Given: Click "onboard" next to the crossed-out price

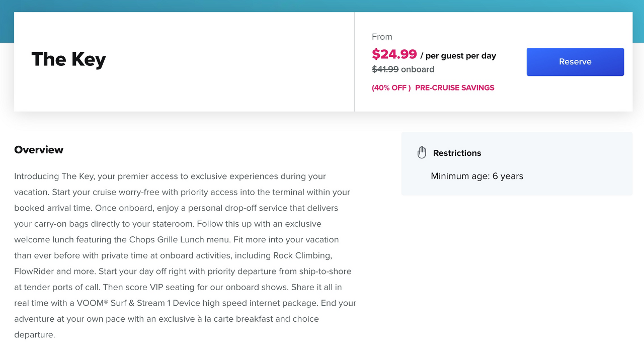Looking at the screenshot, I should coord(417,69).
